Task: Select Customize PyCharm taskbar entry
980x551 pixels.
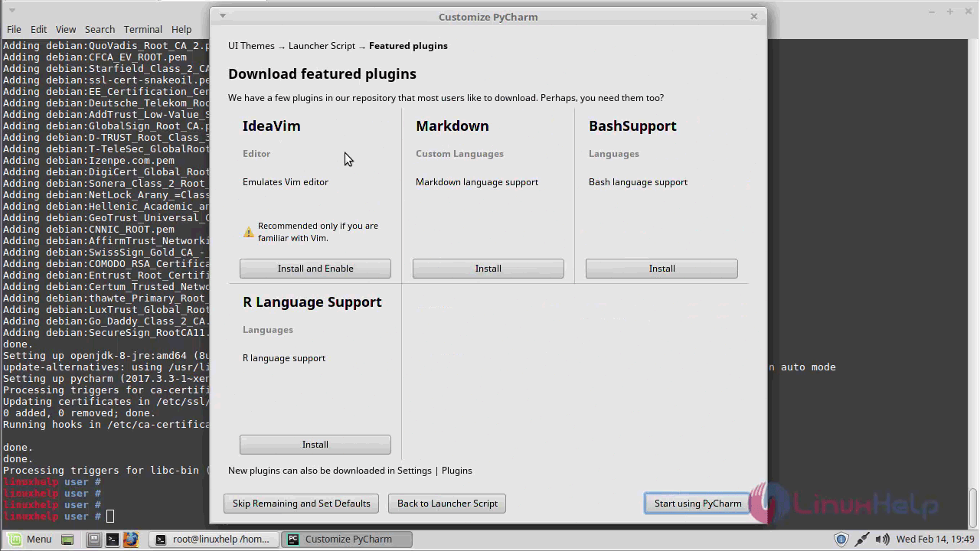Action: point(347,539)
